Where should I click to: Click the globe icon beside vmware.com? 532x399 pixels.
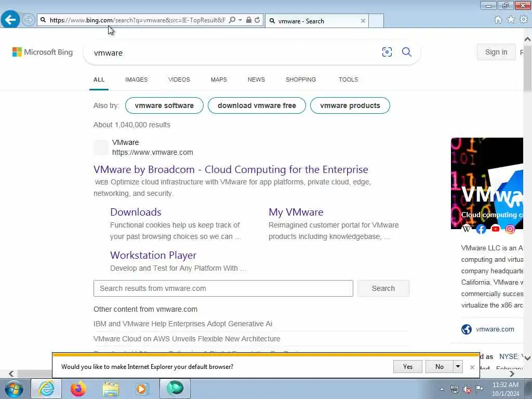(467, 329)
